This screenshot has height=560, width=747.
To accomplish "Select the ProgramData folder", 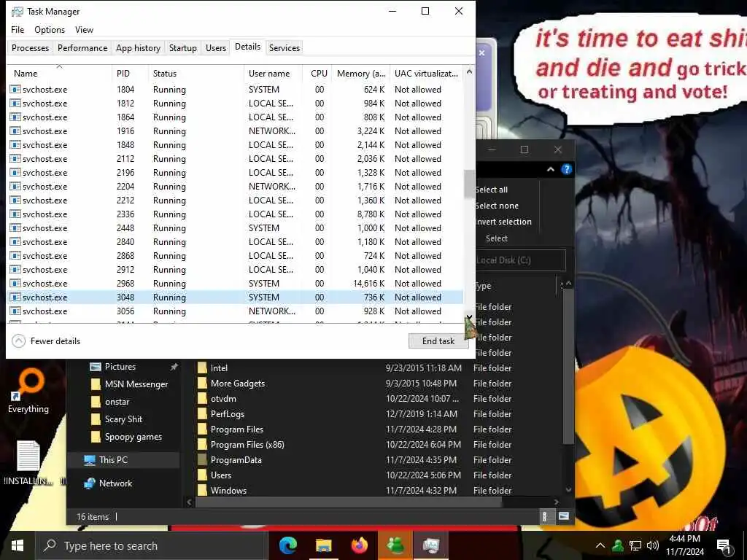I will pos(236,460).
